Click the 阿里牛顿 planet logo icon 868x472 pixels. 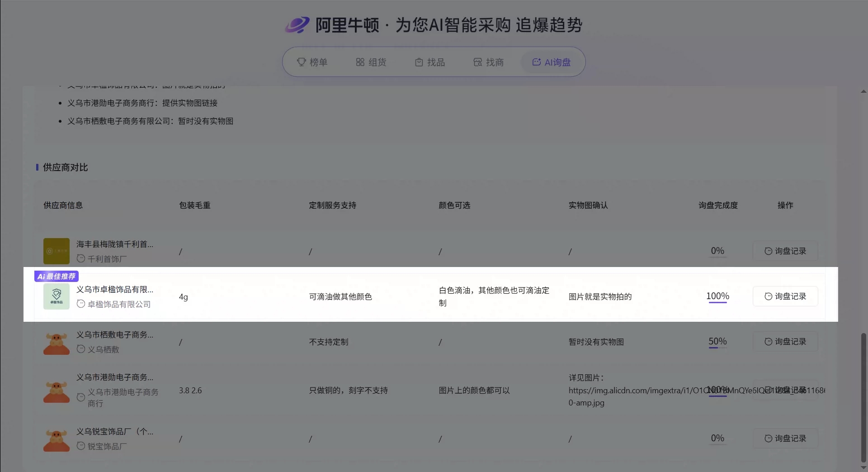[x=297, y=25]
